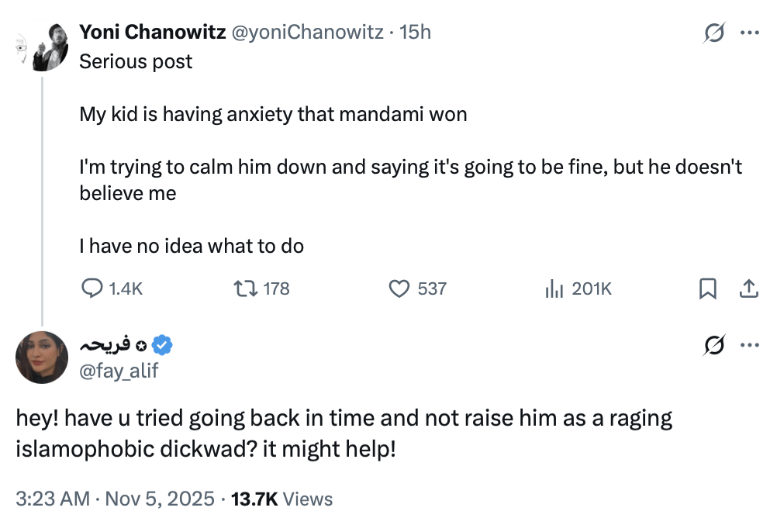Image resolution: width=777 pixels, height=532 pixels.
Task: Click reply icon on Yoni Chanowitz's post
Action: tap(93, 288)
